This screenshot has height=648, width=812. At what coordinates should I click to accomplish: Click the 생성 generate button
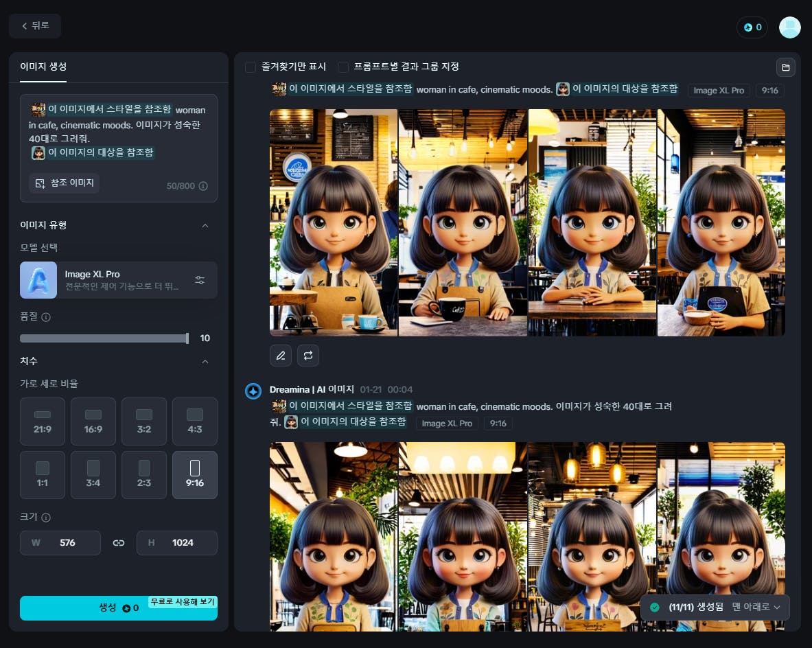pyautogui.click(x=119, y=608)
